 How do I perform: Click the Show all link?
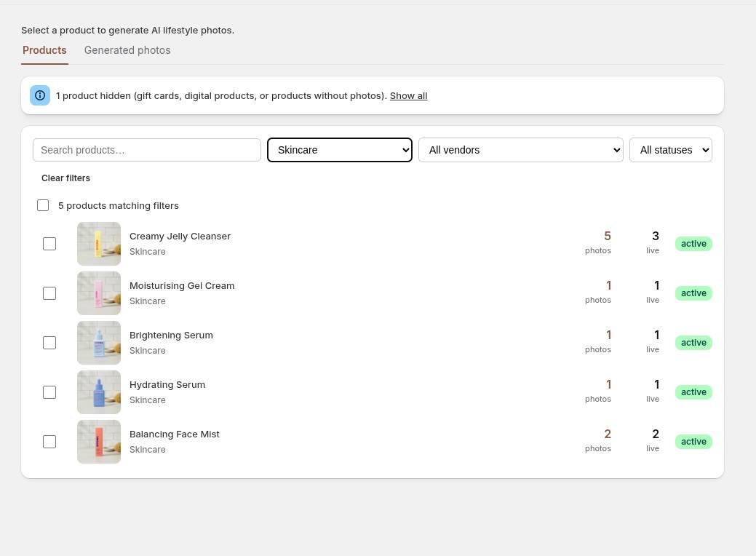408,95
